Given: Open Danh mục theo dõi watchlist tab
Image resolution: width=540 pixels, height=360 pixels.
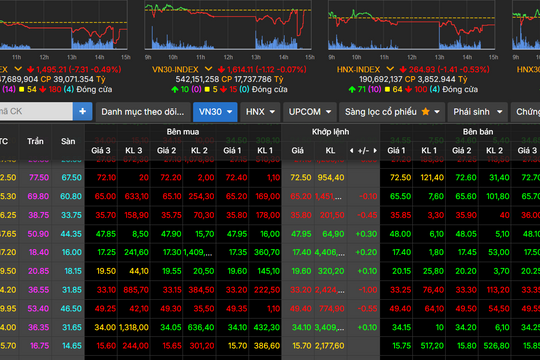Looking at the screenshot, I should tap(143, 112).
